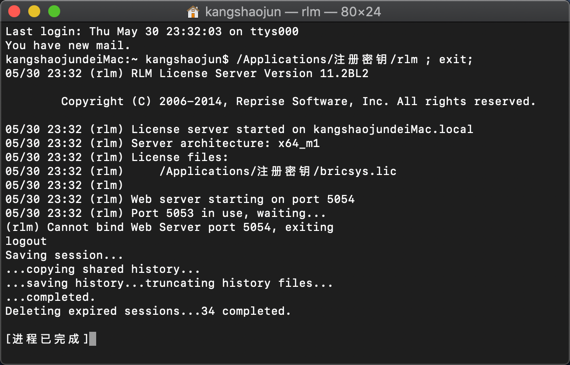Click 'RLM License Server Version 11.2BL2' text

(x=250, y=73)
